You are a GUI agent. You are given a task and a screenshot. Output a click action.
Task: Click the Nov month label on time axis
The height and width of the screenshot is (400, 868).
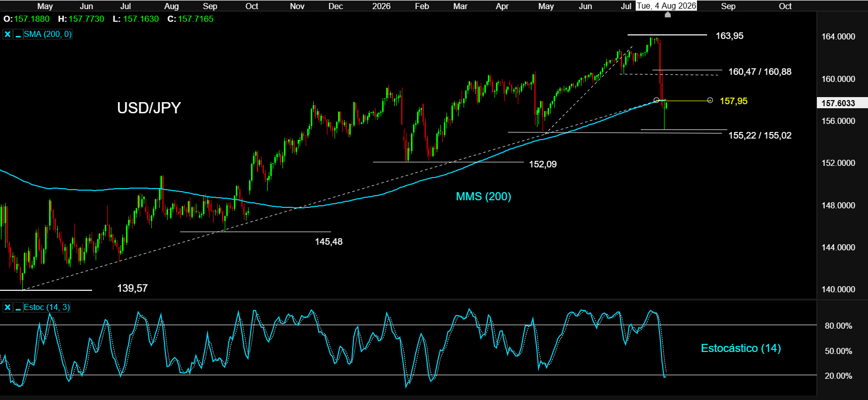click(297, 6)
